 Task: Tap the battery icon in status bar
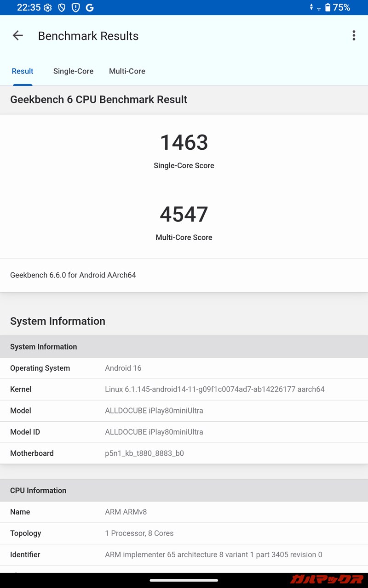point(328,8)
